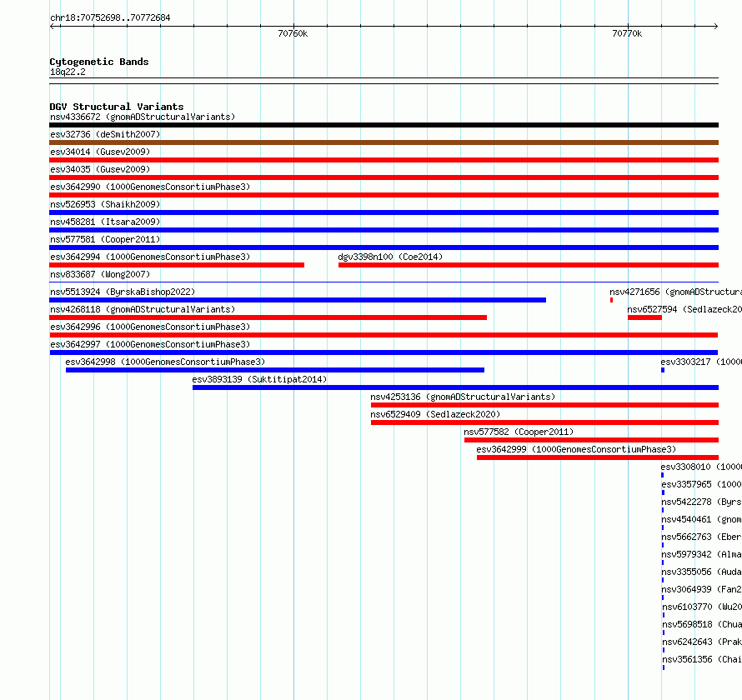This screenshot has height=700, width=742.
Task: Select the nsv3561356 variant label
Action: point(702,659)
